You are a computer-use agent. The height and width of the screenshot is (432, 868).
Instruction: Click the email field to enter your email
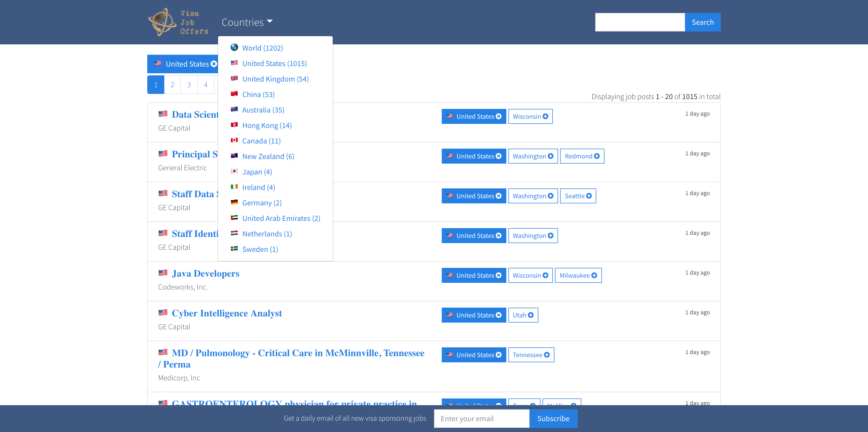481,418
